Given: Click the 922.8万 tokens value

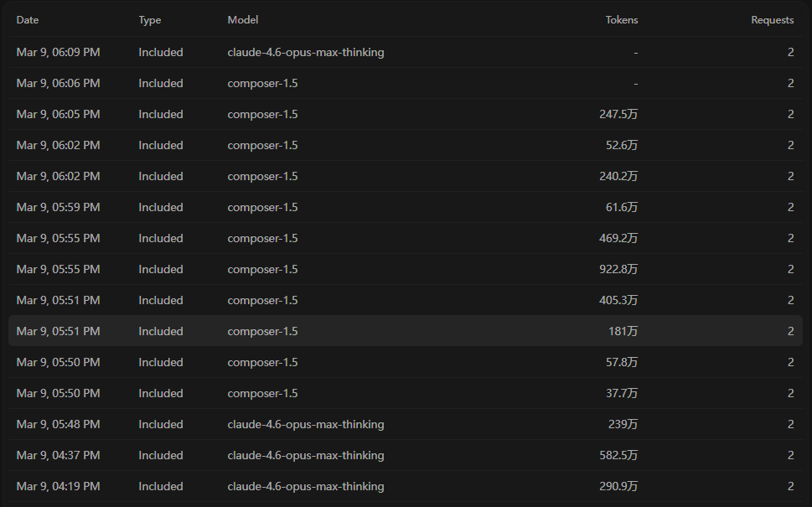Looking at the screenshot, I should [618, 269].
